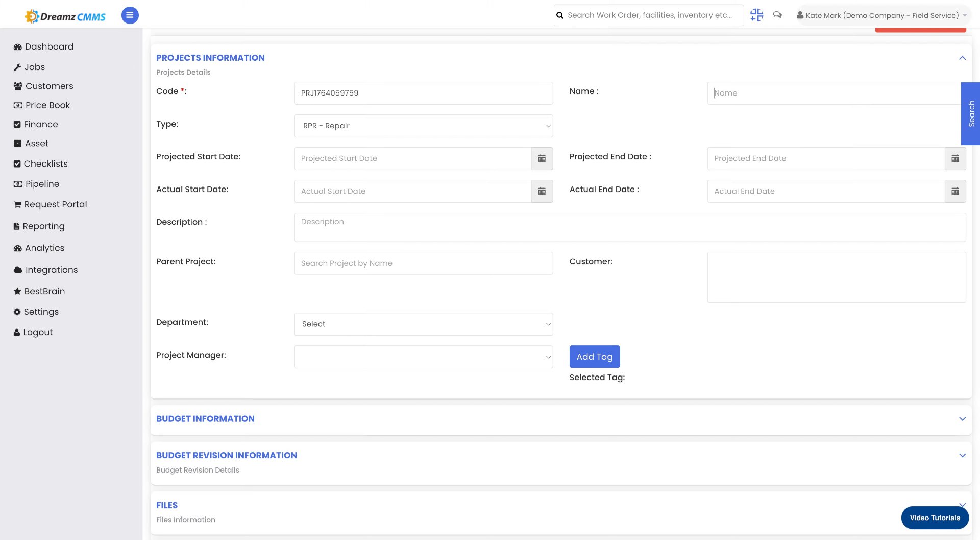Image resolution: width=980 pixels, height=540 pixels.
Task: Go to Jobs in the sidebar
Action: (x=30, y=67)
